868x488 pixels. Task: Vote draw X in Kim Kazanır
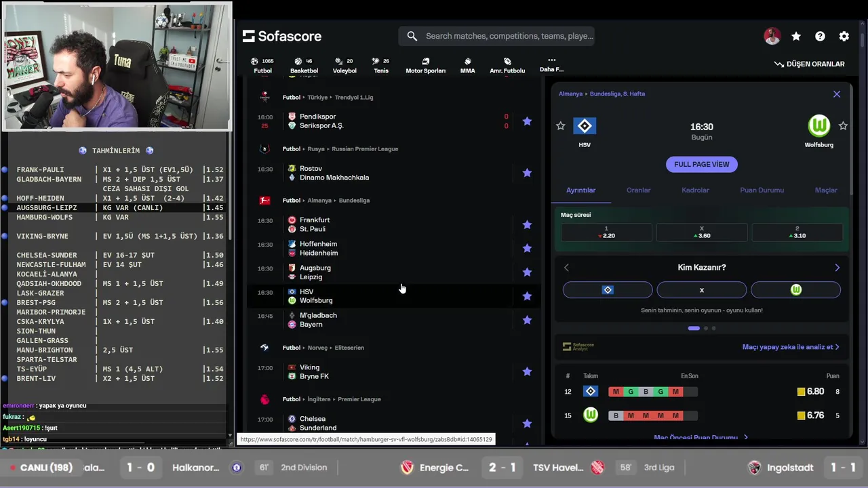pos(702,290)
